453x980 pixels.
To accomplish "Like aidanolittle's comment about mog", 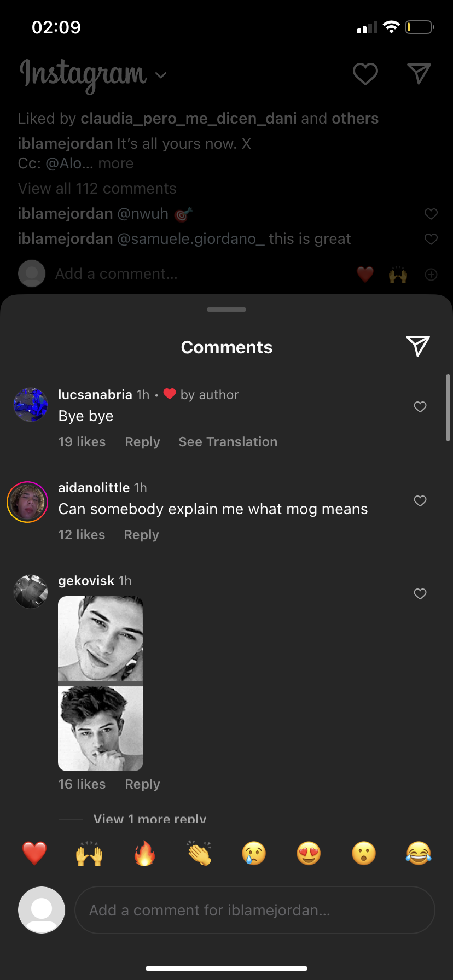I will [x=420, y=501].
